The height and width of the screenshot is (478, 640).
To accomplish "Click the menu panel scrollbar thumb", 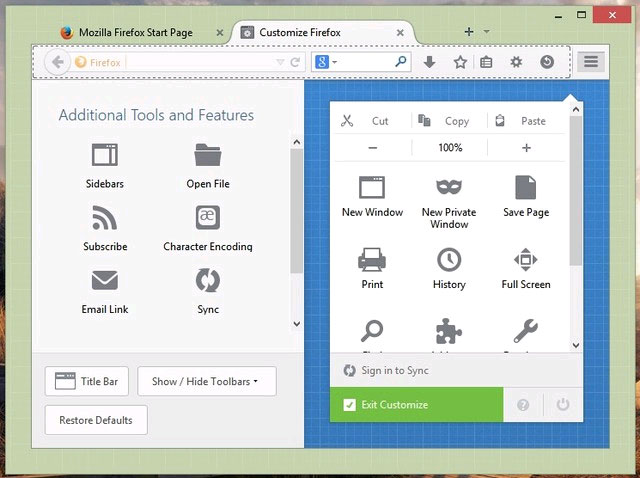I will 576,191.
